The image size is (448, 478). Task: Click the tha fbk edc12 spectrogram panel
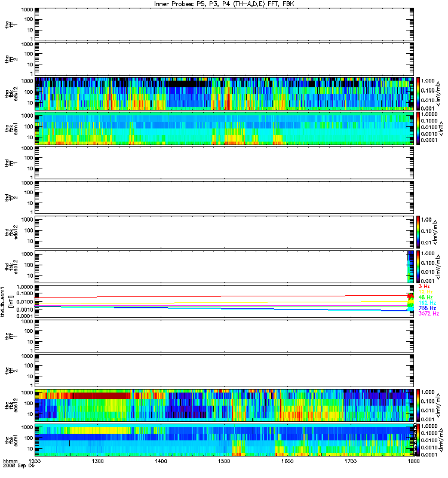pos(225,94)
